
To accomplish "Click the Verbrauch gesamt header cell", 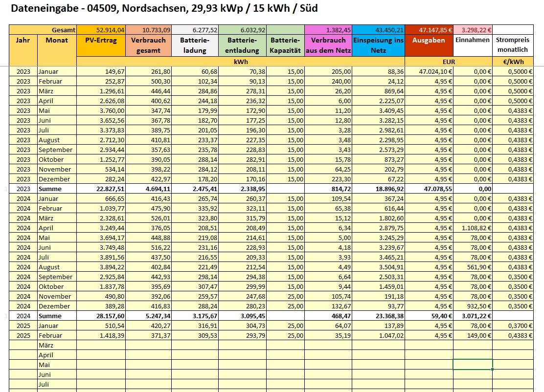I will [148, 45].
